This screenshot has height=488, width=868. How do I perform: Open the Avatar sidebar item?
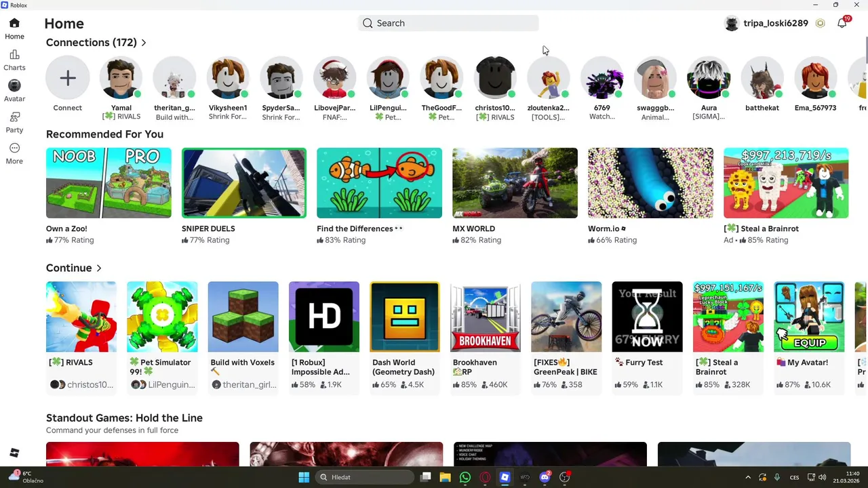14,91
